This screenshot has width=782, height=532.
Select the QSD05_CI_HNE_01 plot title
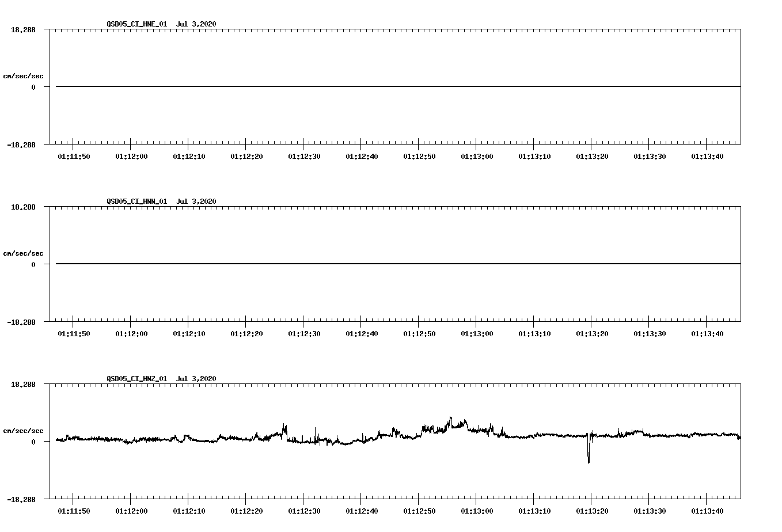[x=162, y=24]
